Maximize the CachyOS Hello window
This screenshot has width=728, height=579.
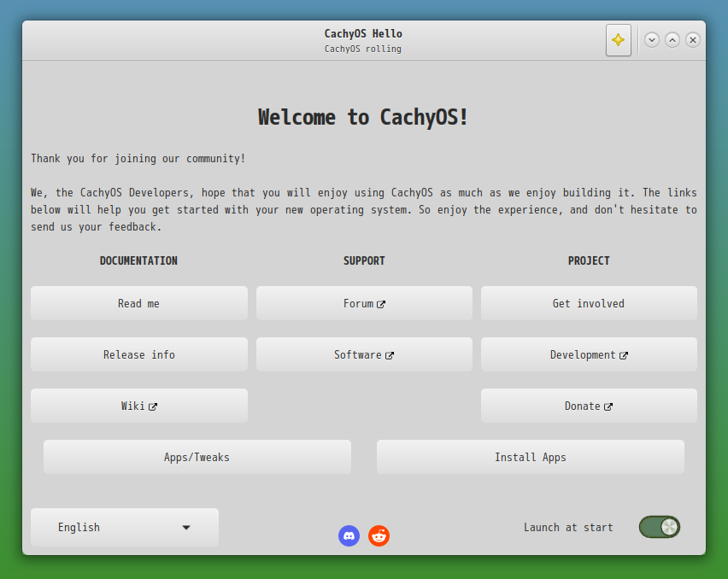(x=672, y=40)
